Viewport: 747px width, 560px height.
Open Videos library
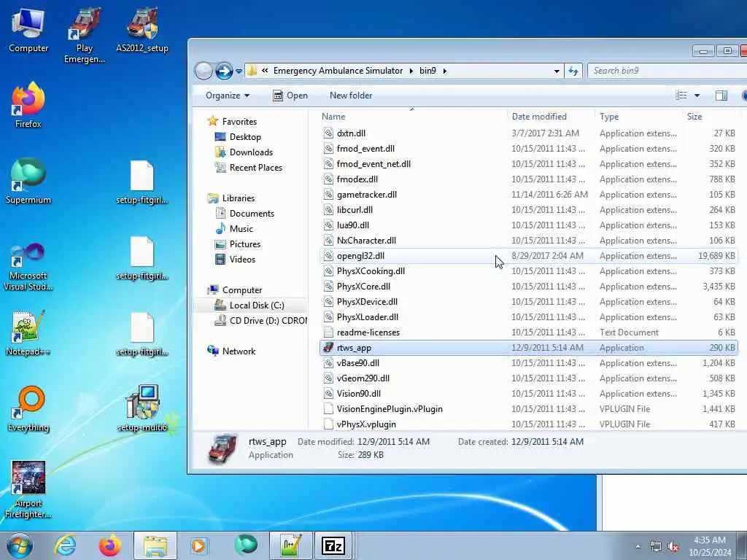coord(242,259)
